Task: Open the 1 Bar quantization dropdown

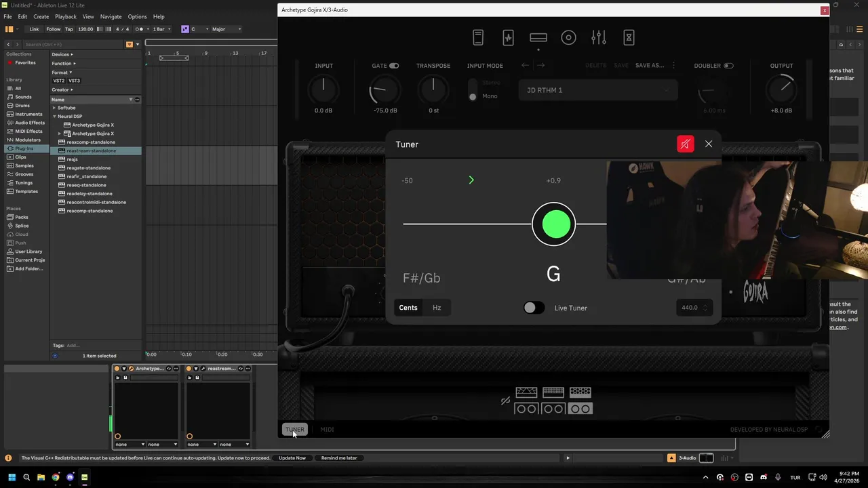Action: pyautogui.click(x=161, y=29)
